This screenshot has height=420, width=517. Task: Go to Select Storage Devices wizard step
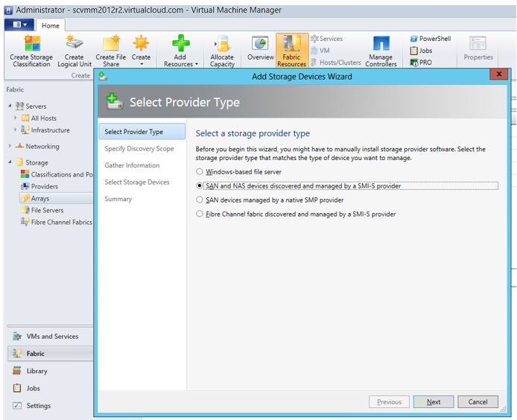[137, 182]
